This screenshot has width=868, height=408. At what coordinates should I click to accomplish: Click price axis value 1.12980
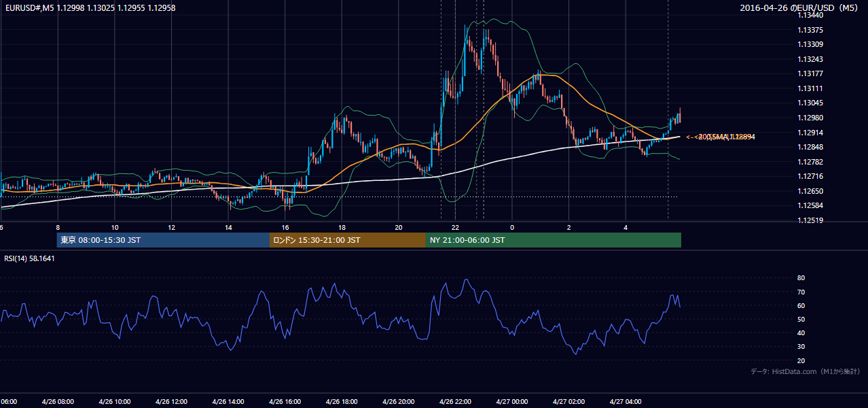click(811, 118)
